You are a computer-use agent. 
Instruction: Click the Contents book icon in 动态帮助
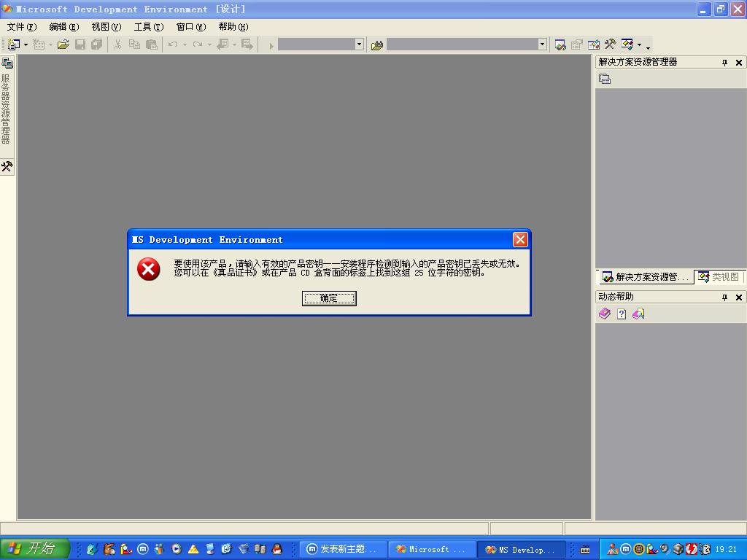coord(605,314)
